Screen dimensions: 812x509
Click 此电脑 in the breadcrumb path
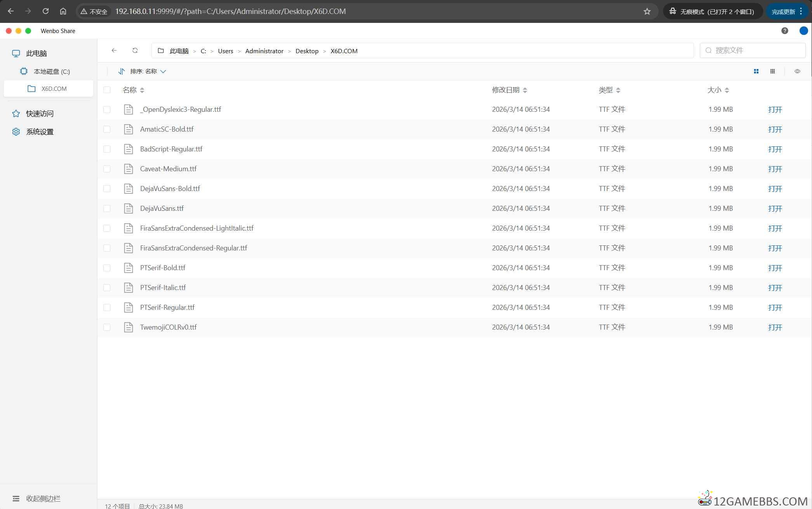click(x=179, y=51)
